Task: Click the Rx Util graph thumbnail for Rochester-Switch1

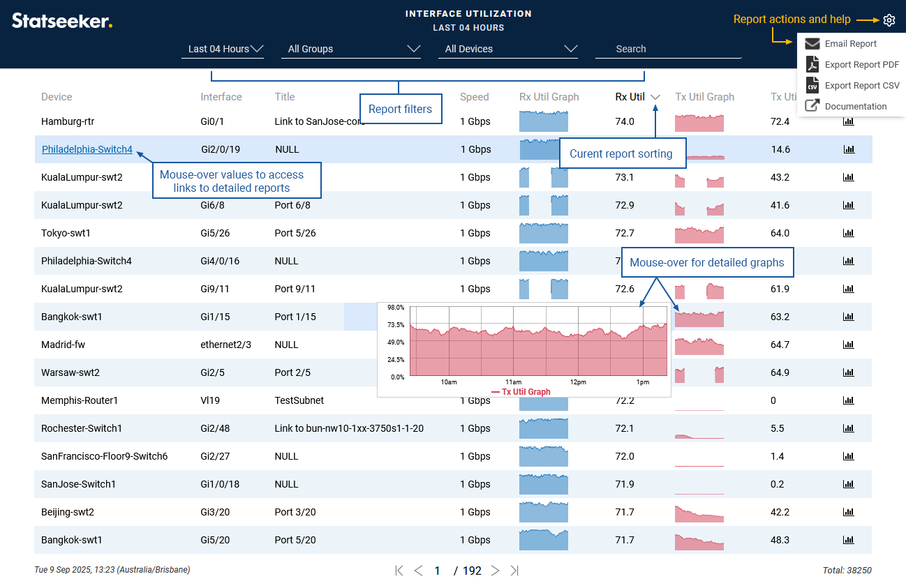Action: click(544, 428)
